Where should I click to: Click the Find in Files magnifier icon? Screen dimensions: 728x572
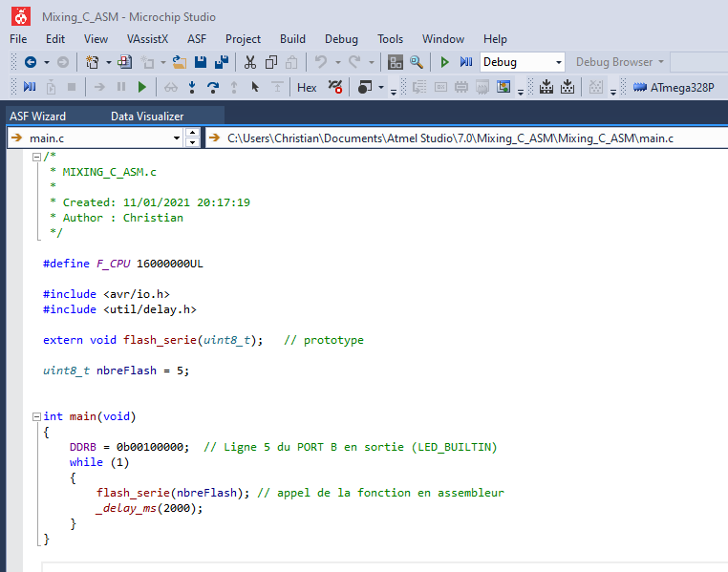416,62
